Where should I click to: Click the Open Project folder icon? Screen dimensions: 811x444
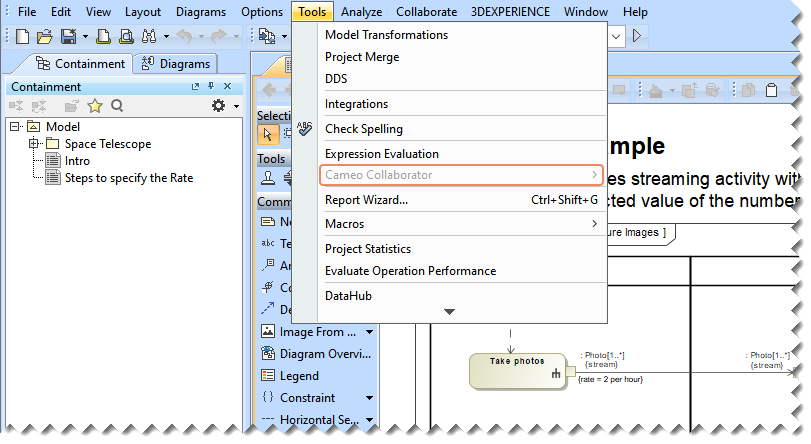[x=45, y=36]
